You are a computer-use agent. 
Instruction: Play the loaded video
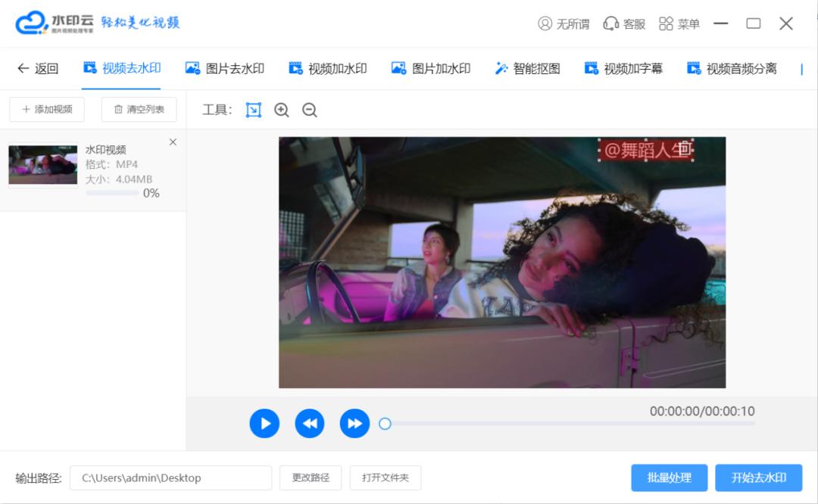(x=264, y=423)
